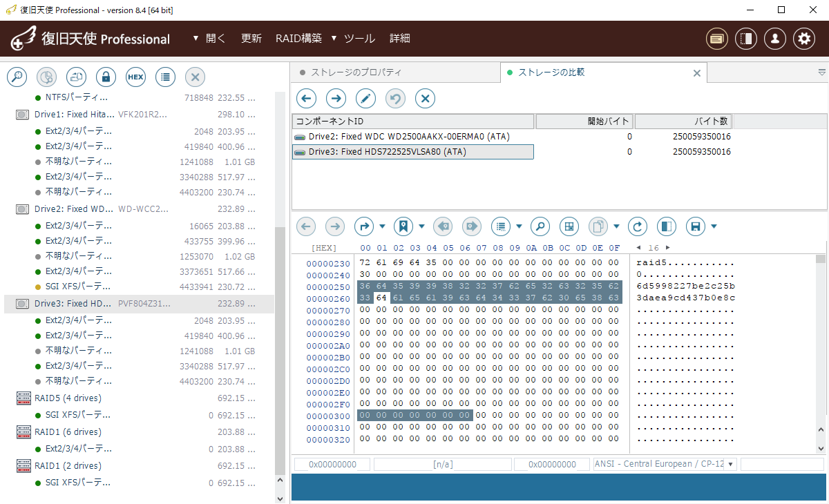829x504 pixels.
Task: Increase bytes per row with the right stepper arrow
Action: point(667,247)
